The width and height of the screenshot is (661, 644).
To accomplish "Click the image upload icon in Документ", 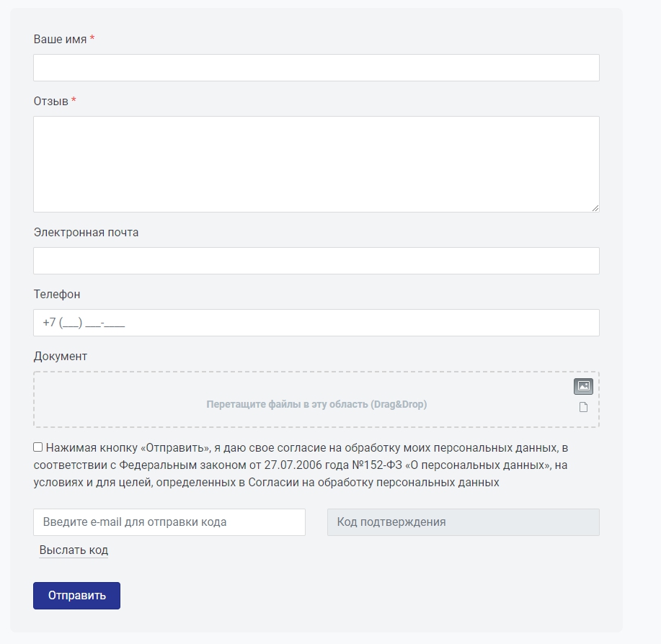I will point(583,386).
